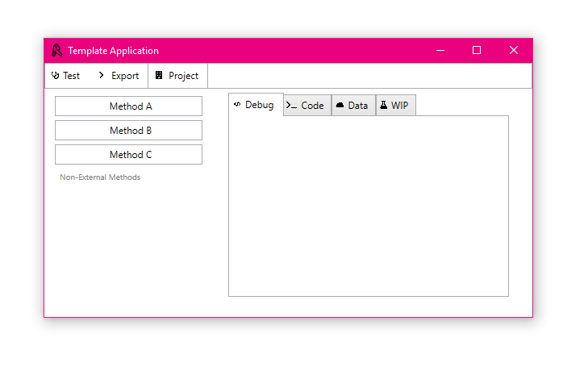588x367 pixels.
Task: Click inside the empty Debug tab content area
Action: point(368,206)
